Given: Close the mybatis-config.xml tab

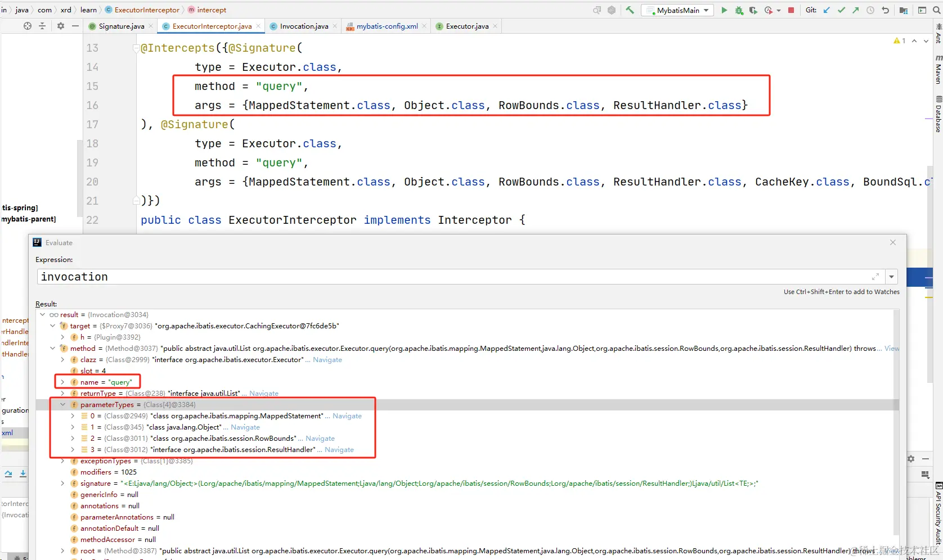Looking at the screenshot, I should (424, 26).
